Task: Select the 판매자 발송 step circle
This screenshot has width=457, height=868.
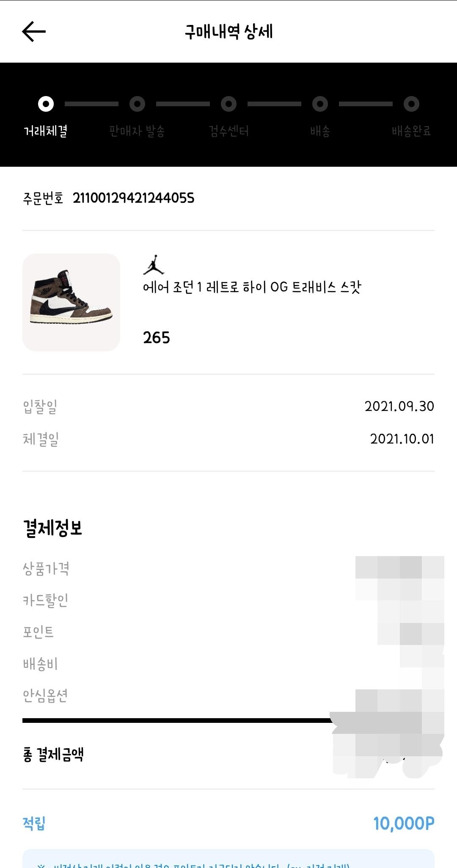Action: point(137,104)
